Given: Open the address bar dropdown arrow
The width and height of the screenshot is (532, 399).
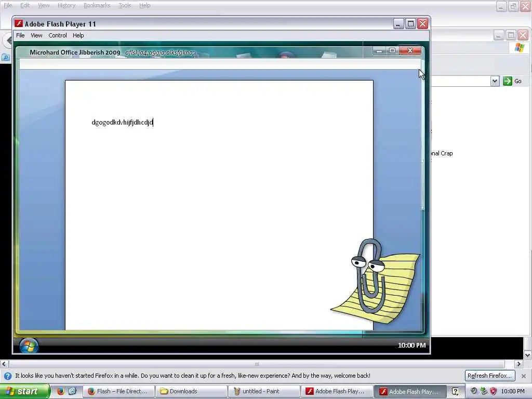Looking at the screenshot, I should 495,81.
